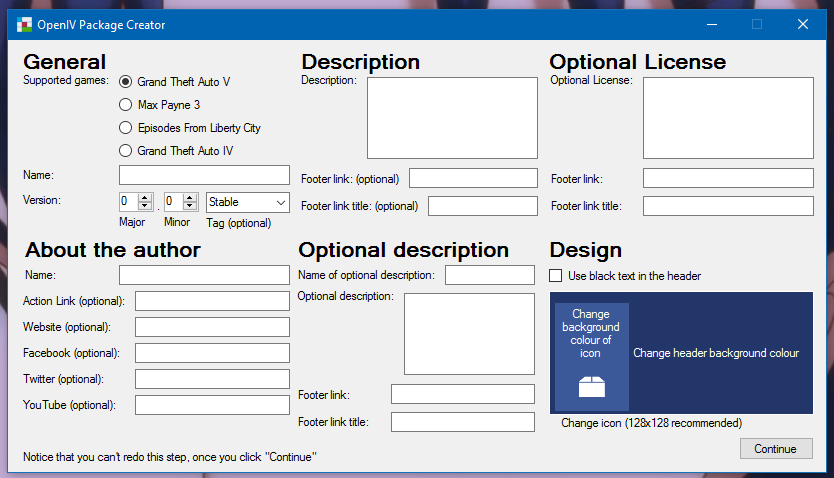Select the Grand Theft Auto V radio button

click(x=126, y=82)
